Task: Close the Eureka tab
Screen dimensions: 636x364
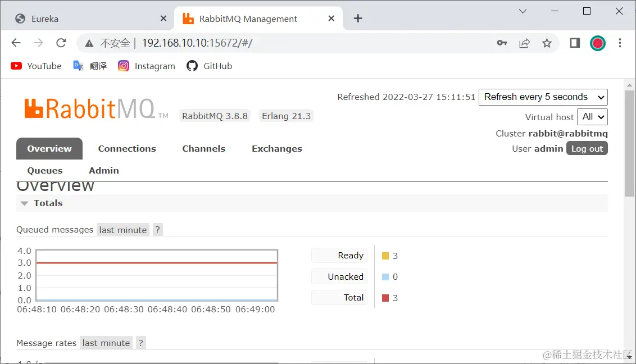Action: tap(163, 18)
